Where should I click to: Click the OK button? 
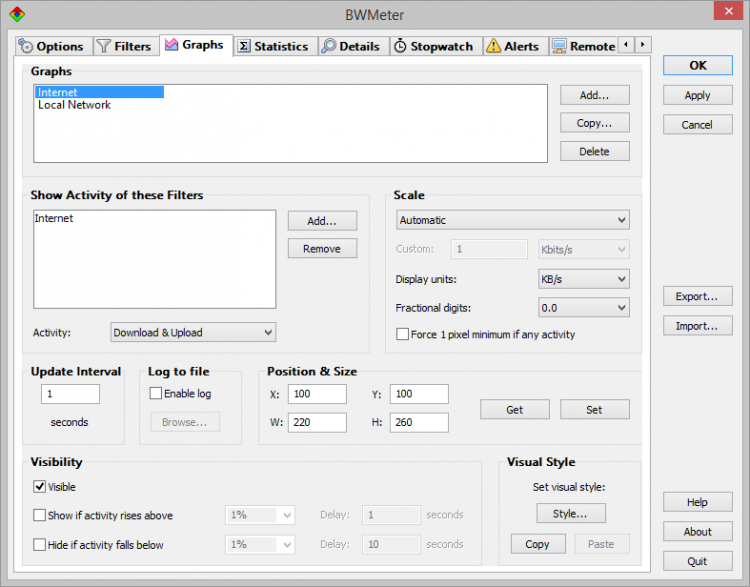pos(697,65)
